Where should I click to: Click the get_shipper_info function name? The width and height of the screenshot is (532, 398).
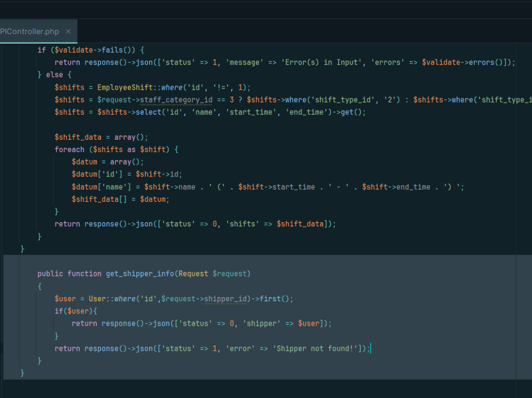click(140, 274)
